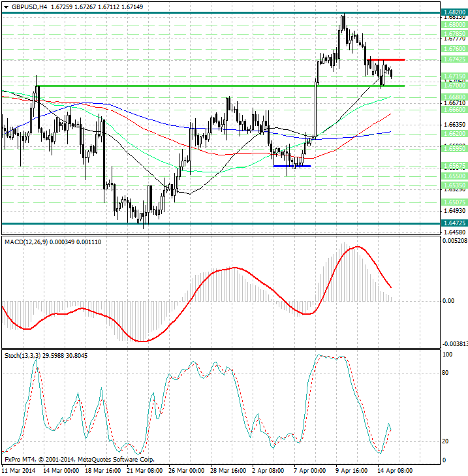
Task: Select the short blue support line
Action: click(291, 166)
